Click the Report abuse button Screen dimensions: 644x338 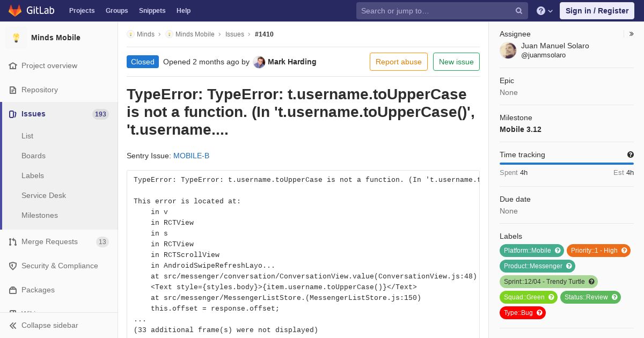click(399, 62)
